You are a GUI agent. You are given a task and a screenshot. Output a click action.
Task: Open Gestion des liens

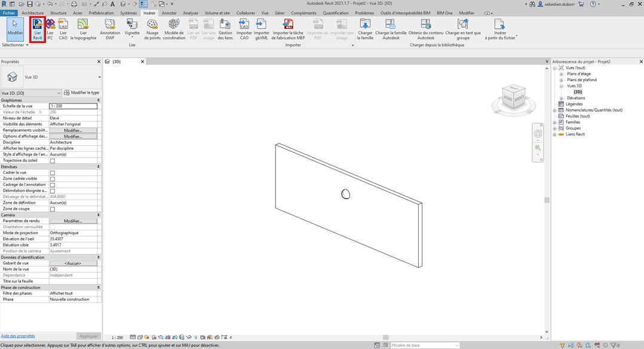[x=225, y=28]
